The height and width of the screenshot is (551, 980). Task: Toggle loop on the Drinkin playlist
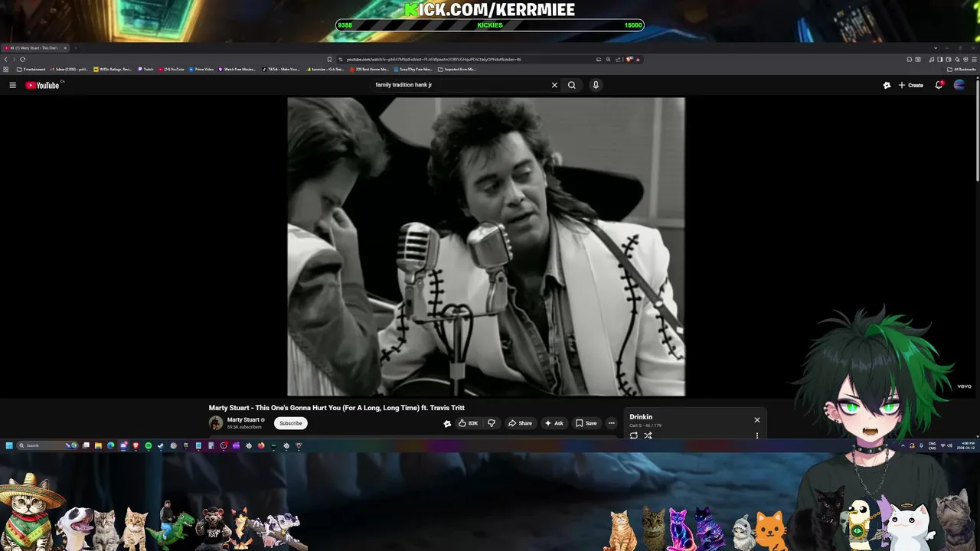tap(634, 435)
